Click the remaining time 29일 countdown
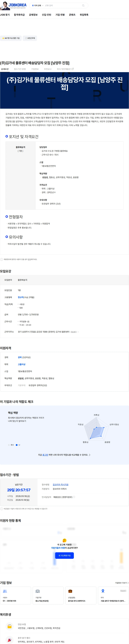The height and width of the screenshot is (644, 129). 19,490
